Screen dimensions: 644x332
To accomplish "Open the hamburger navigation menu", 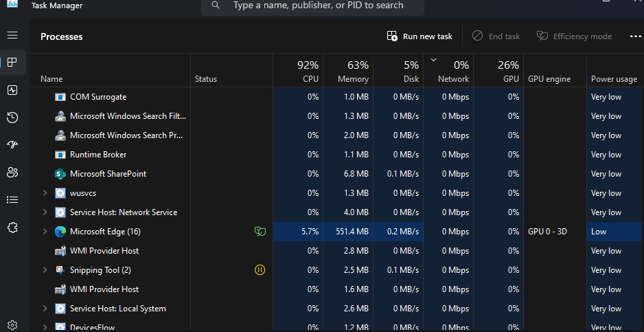I will [x=12, y=35].
